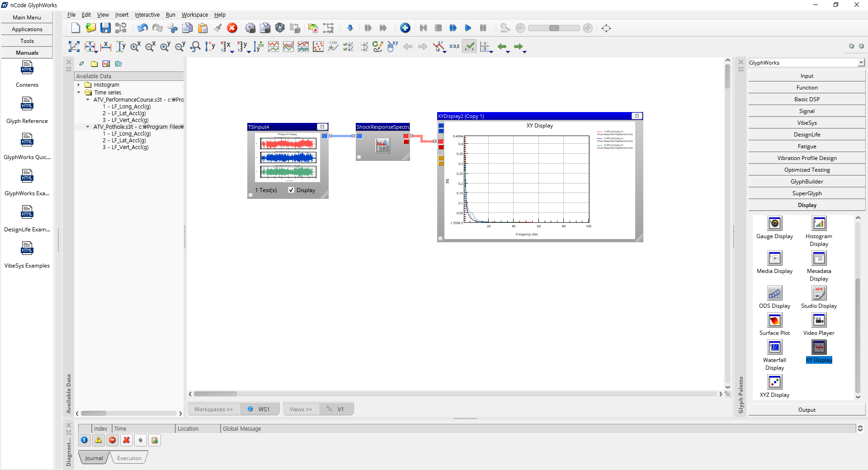Click the step-run blue icon
868x470 pixels.
[x=453, y=28]
